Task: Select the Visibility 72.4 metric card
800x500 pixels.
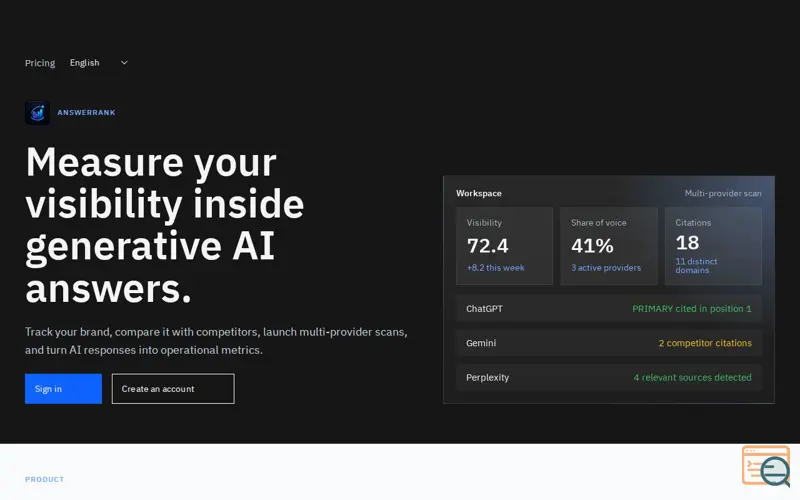Action: (x=504, y=246)
